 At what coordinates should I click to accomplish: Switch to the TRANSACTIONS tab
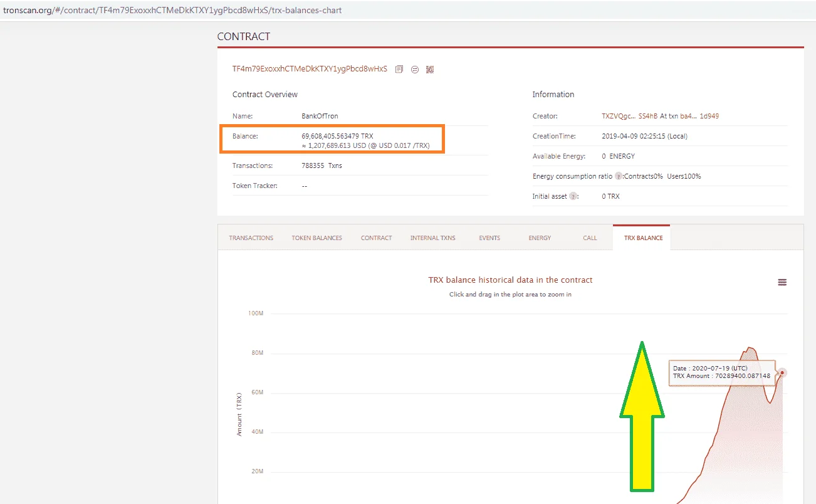point(251,238)
